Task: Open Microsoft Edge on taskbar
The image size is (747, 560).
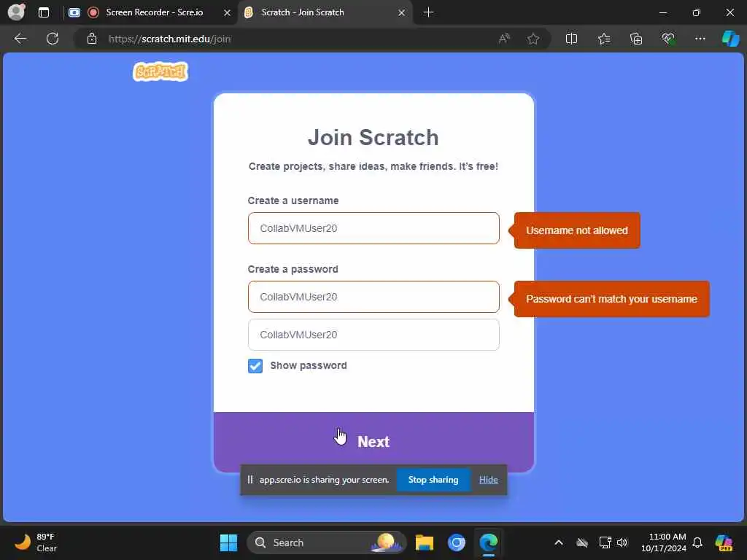Action: point(488,542)
